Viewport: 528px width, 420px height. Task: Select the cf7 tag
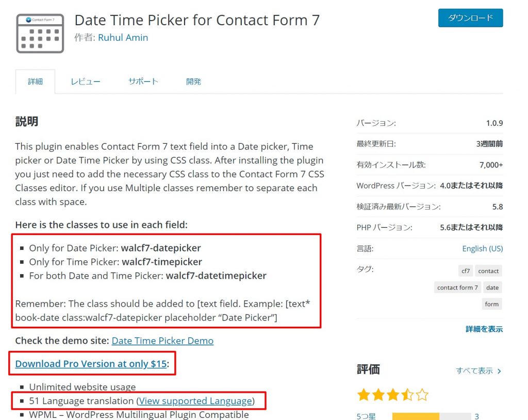(465, 271)
